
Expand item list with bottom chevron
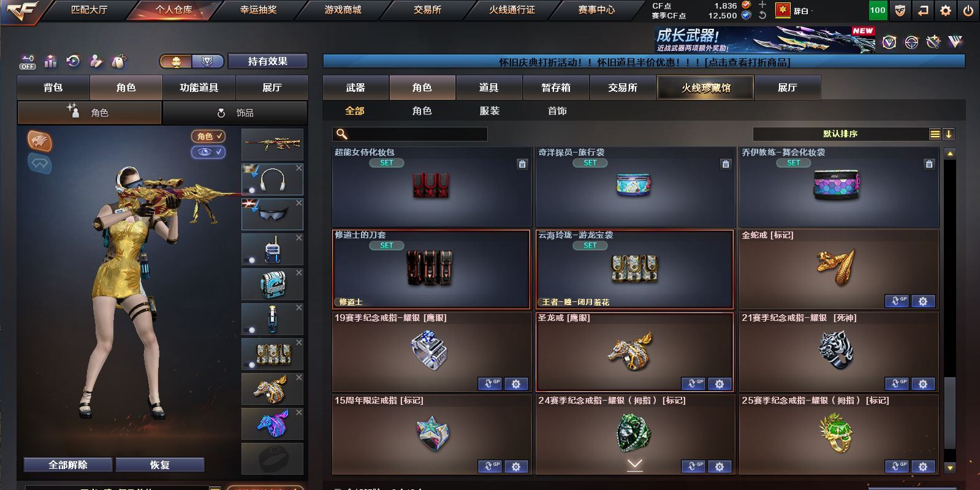[x=635, y=465]
